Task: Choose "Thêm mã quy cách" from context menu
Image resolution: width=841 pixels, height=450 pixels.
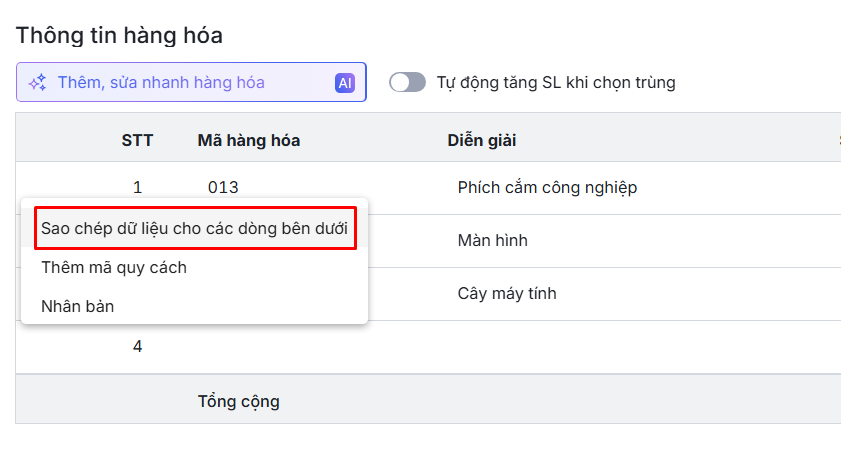Action: coord(114,268)
